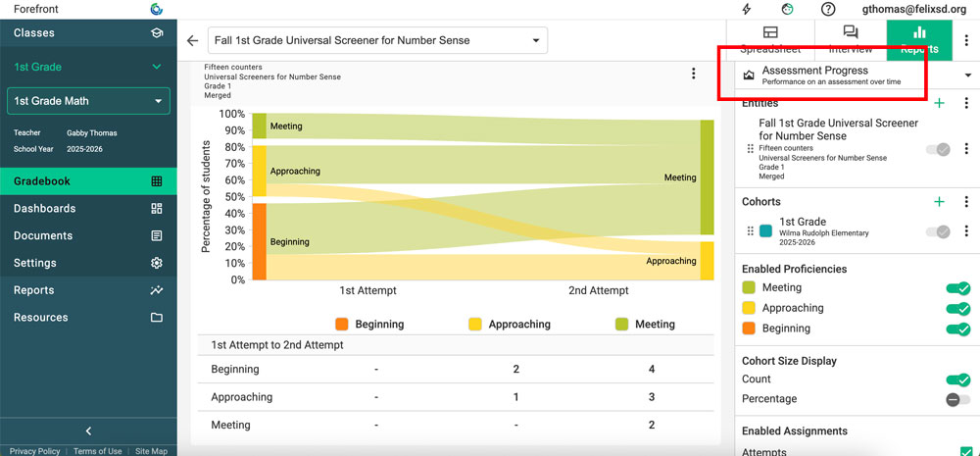Open the chart's three-dot options menu
This screenshot has height=456, width=980.
694,74
